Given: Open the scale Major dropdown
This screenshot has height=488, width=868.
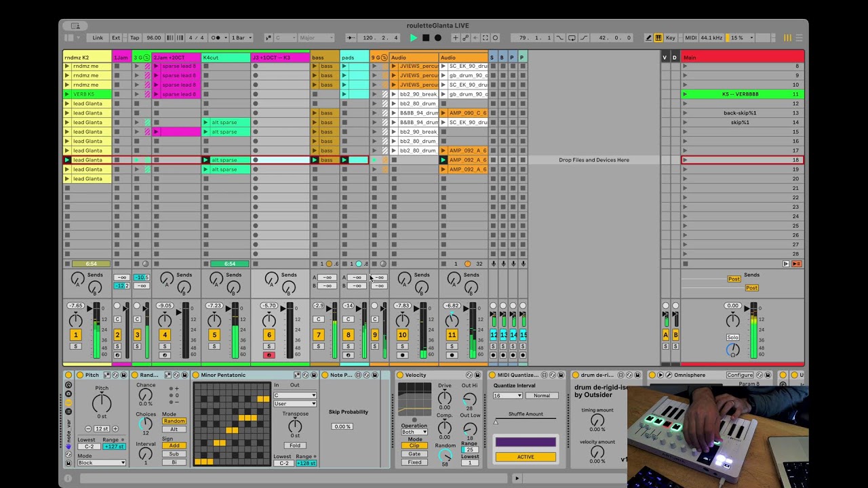Looking at the screenshot, I should [316, 38].
